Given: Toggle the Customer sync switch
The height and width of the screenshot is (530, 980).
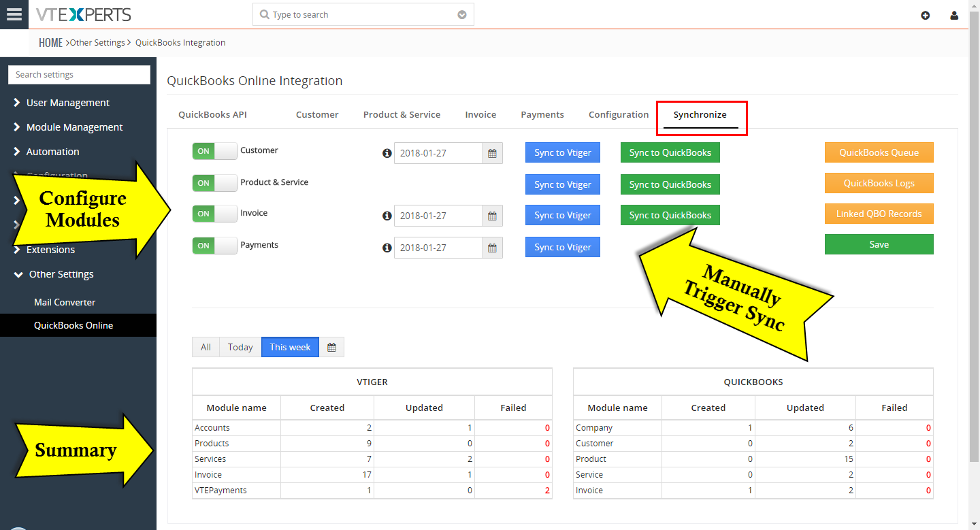Looking at the screenshot, I should click(214, 151).
